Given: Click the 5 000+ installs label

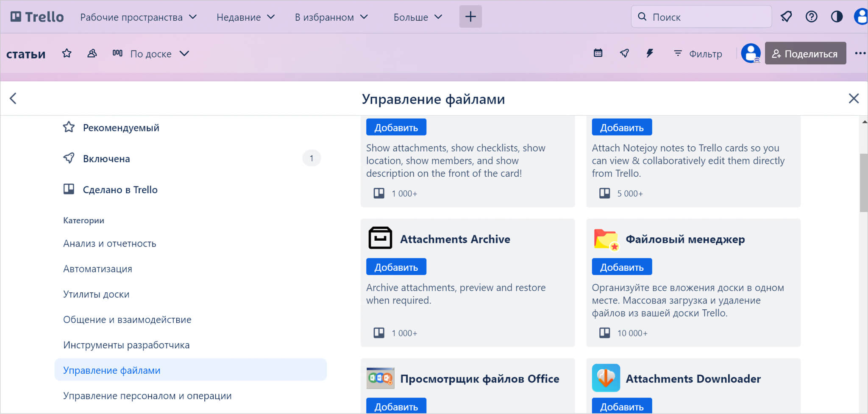Looking at the screenshot, I should [x=630, y=194].
